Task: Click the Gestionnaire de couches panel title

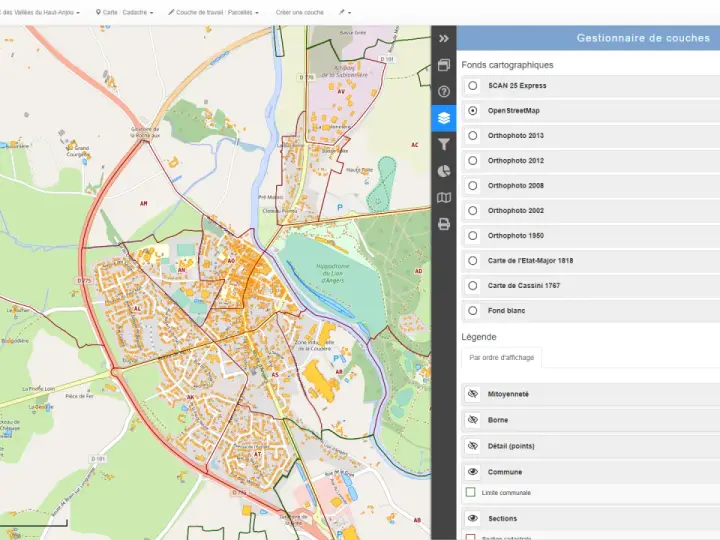Action: click(x=643, y=38)
